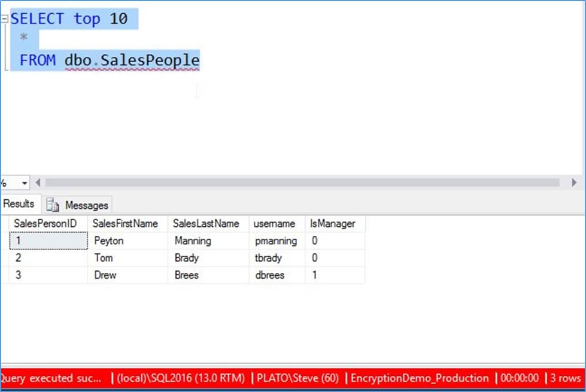Select the IsManager column header
586x392 pixels.
point(333,223)
